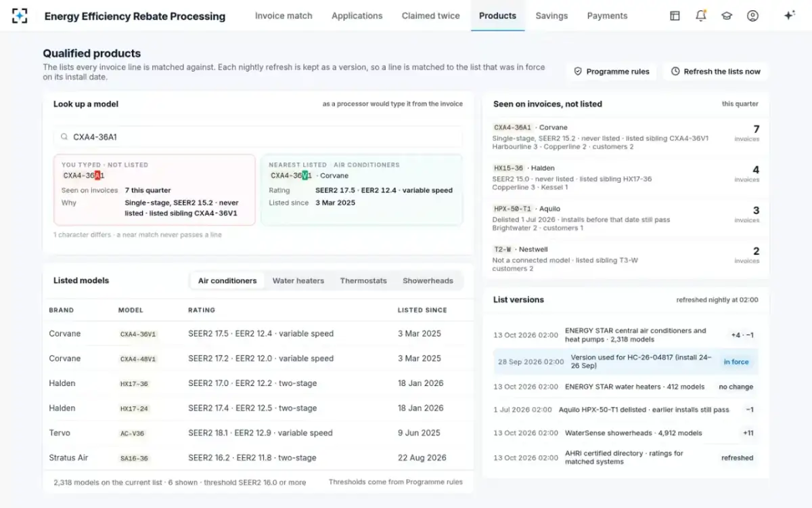Refresh the lists now
Screen dimensions: 812x508
[716, 71]
